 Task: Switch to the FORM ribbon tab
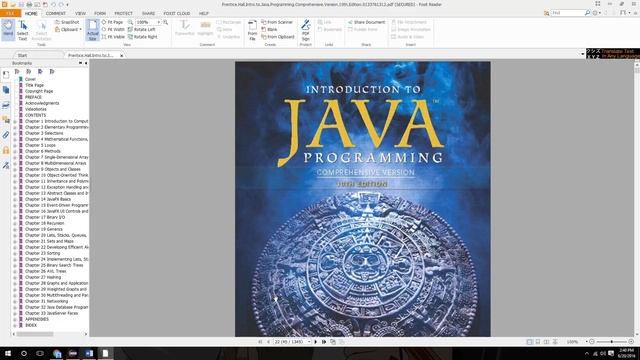tap(100, 13)
